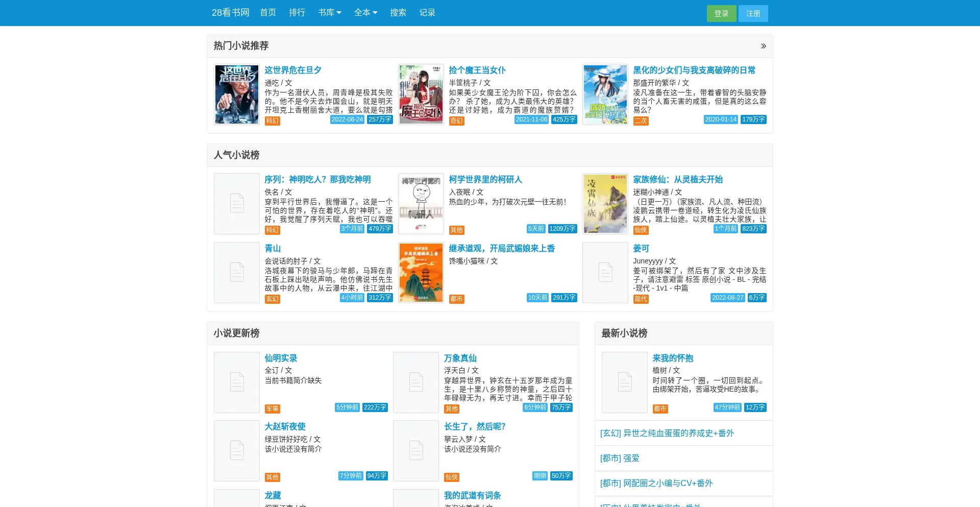Open the novel title 姜可
This screenshot has width=980, height=507.
pos(641,249)
